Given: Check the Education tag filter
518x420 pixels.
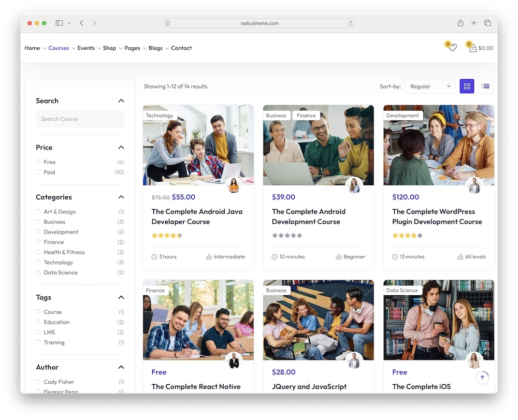Looking at the screenshot, I should (x=38, y=322).
